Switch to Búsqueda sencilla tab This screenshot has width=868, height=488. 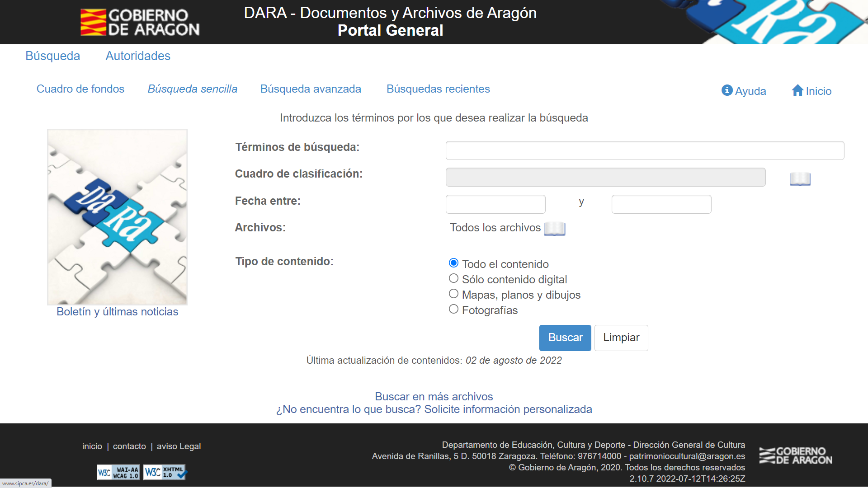click(193, 89)
